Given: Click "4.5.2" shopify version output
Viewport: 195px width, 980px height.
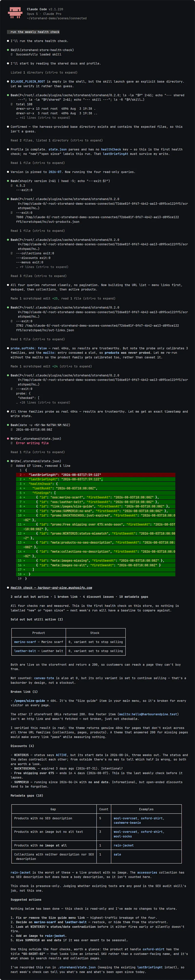Looking at the screenshot, I should click(x=20, y=186).
